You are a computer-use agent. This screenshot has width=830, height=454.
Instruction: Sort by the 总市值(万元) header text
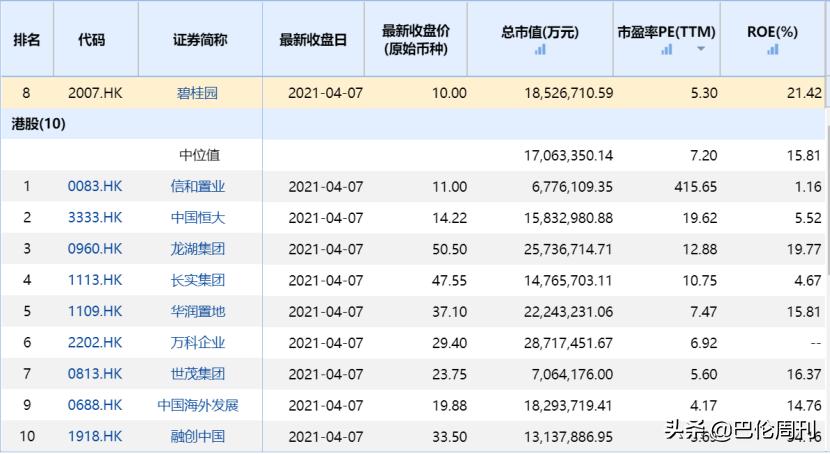click(x=540, y=32)
